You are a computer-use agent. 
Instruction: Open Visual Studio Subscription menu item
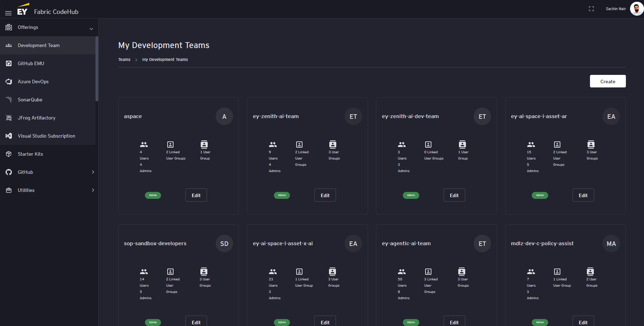(x=46, y=136)
